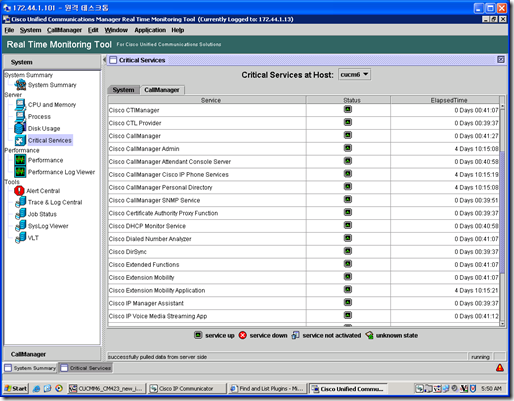
Task: Select Cisco CTL Provider row
Action: [303, 123]
